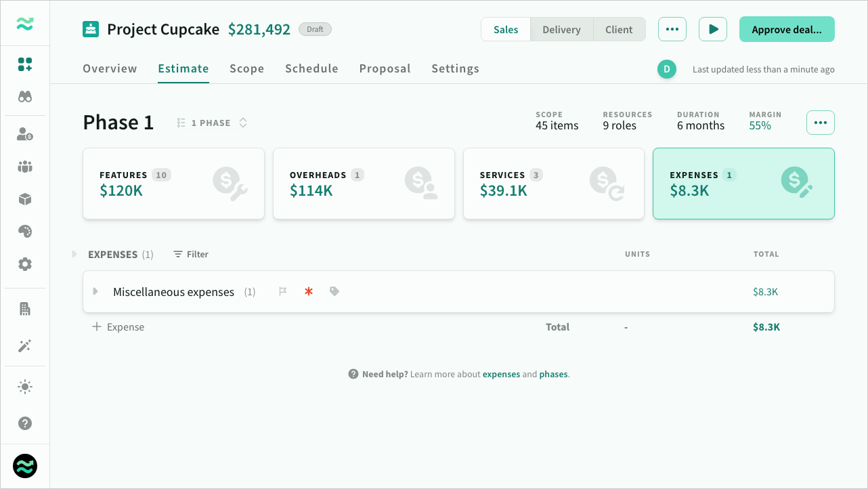Switch to the Client view

619,30
